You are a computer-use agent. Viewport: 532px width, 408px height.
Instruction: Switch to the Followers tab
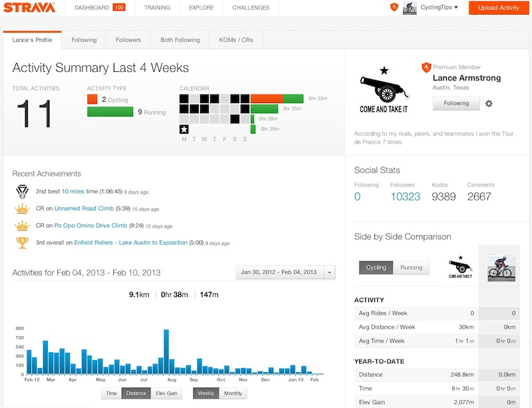[127, 39]
